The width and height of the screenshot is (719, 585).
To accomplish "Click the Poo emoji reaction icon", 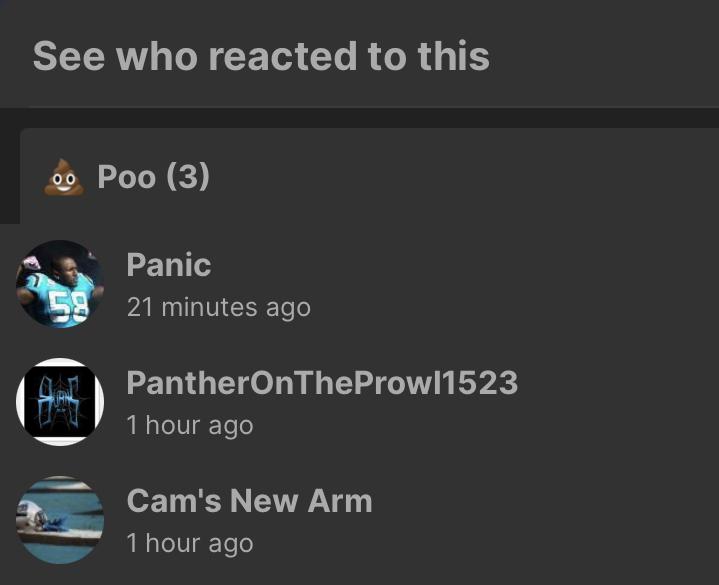I will (64, 177).
